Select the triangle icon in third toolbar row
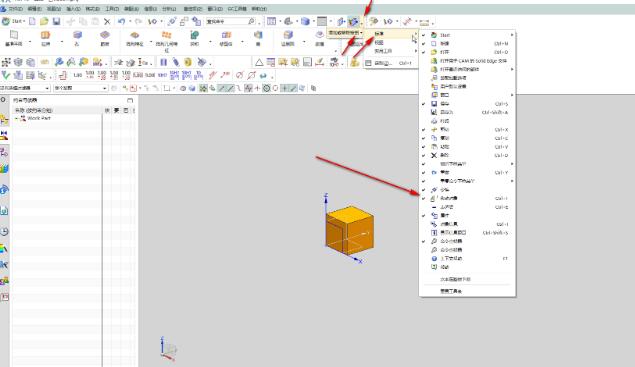This screenshot has width=635, height=367. tap(259, 62)
